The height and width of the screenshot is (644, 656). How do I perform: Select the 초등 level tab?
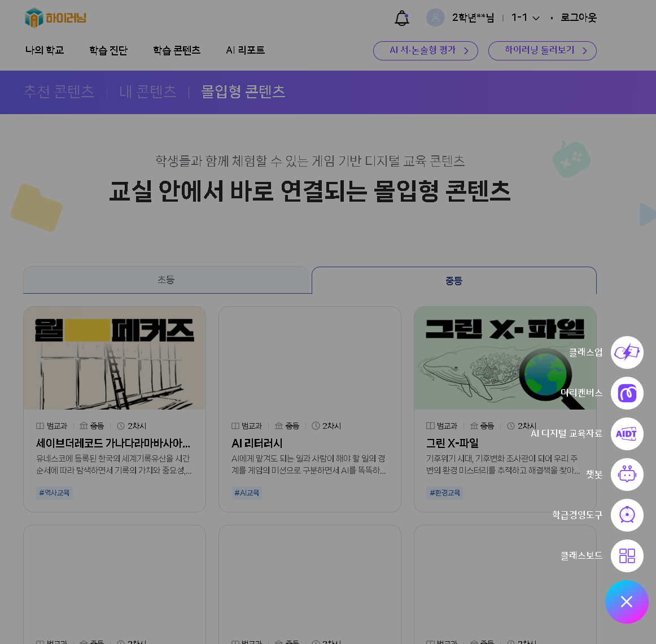tap(165, 280)
